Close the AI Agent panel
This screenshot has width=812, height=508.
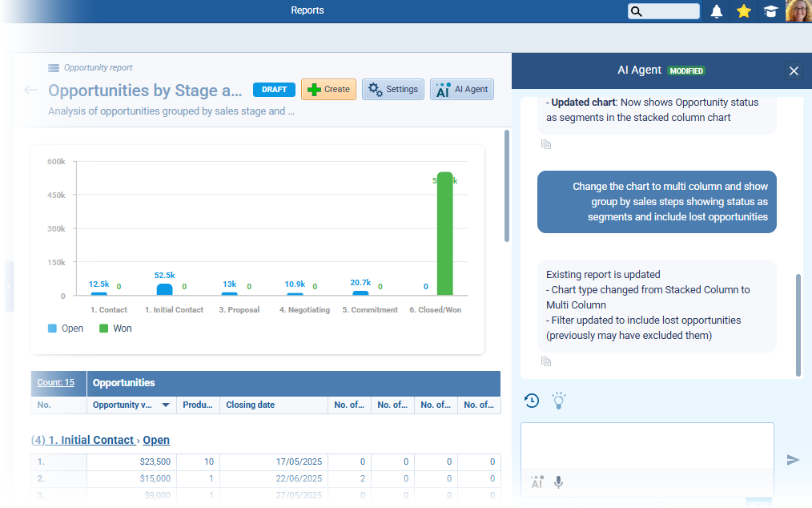(794, 71)
